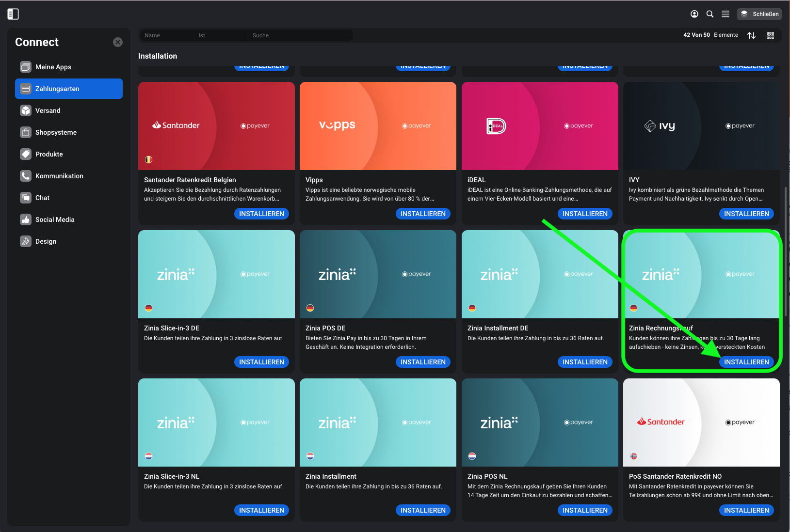Click German flag on Zinia Slice-in-3 DE
The image size is (790, 532).
click(149, 308)
